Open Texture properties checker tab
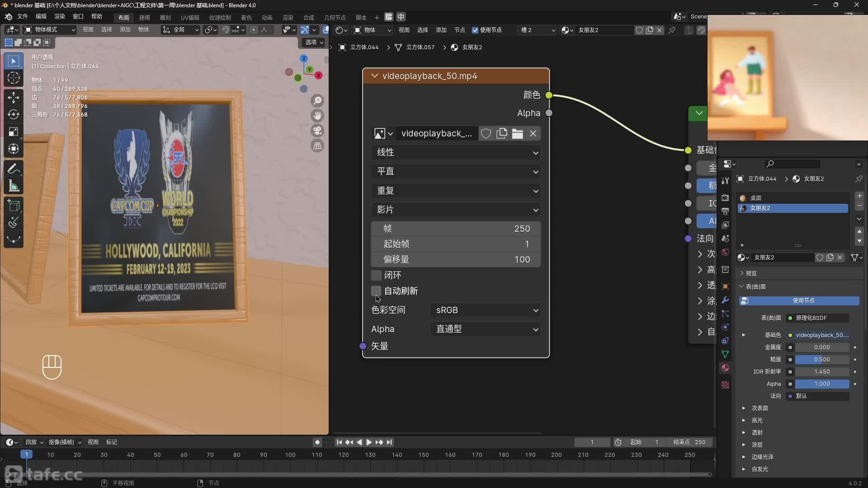 tap(725, 385)
